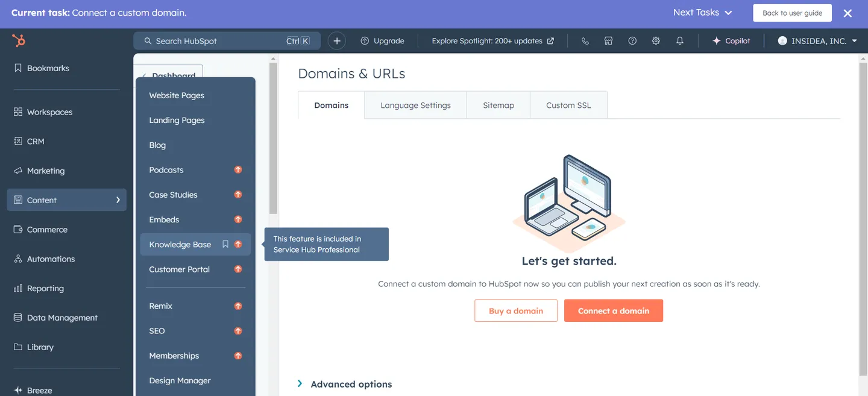Open the marketplace storefront icon
This screenshot has width=868, height=396.
click(x=608, y=41)
